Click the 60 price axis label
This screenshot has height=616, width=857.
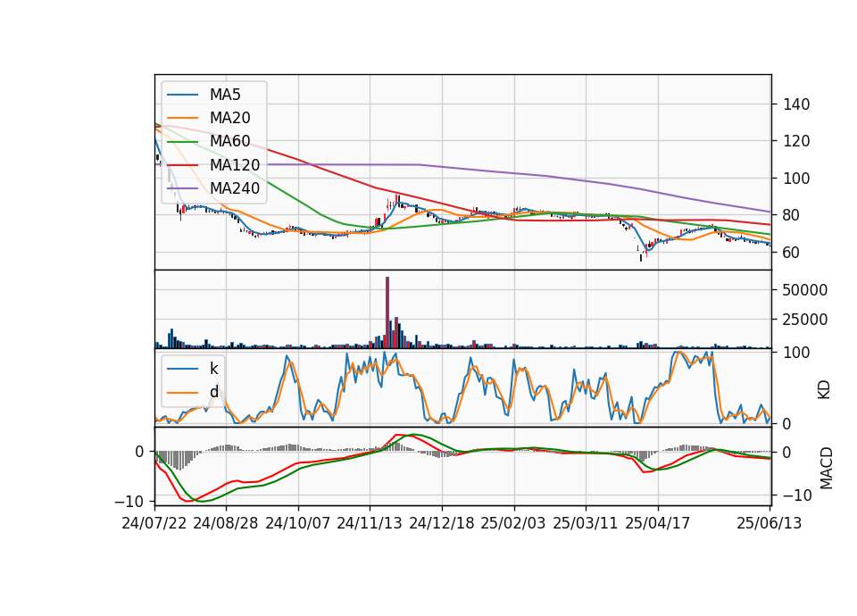[792, 253]
